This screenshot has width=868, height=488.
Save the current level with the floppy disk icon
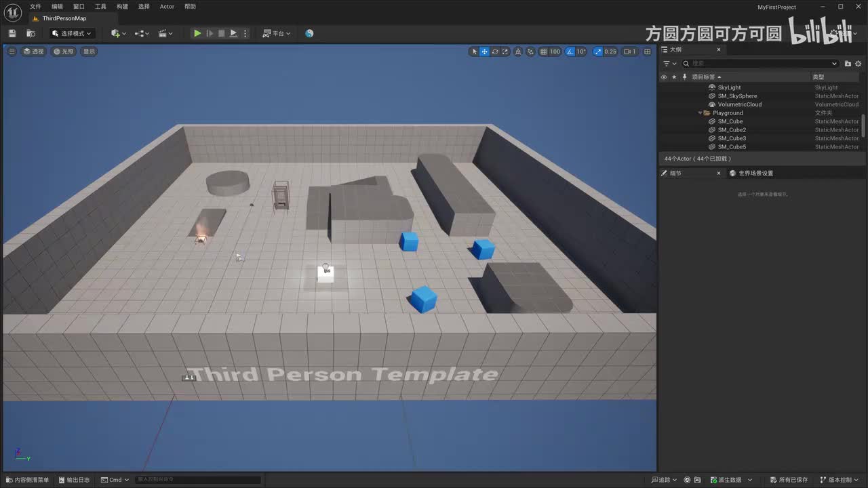(12, 33)
